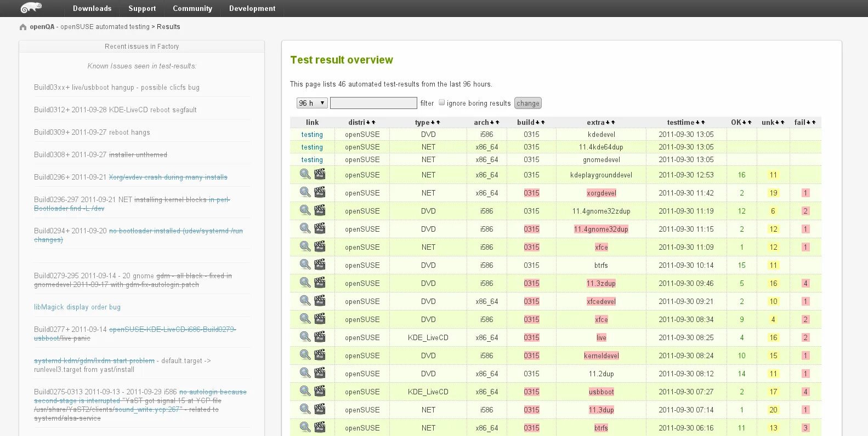868x436 pixels.
Task: Click the Test result overview heading
Action: click(342, 60)
